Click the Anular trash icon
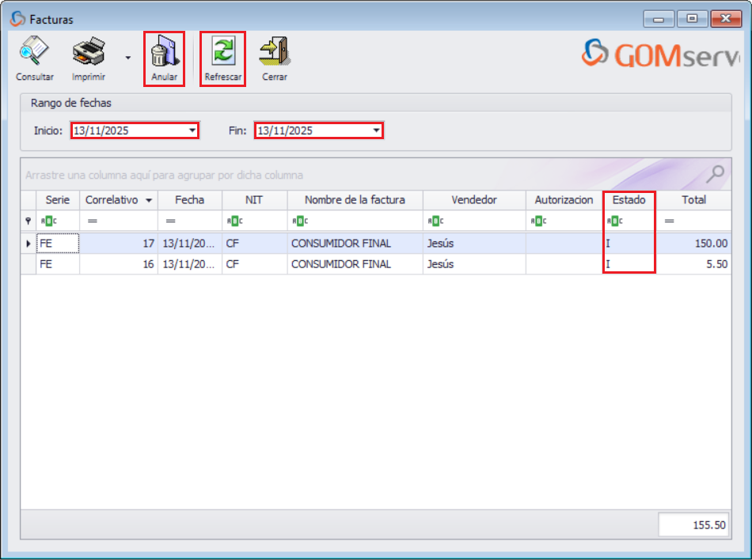The height and width of the screenshot is (560, 752). coord(164,53)
